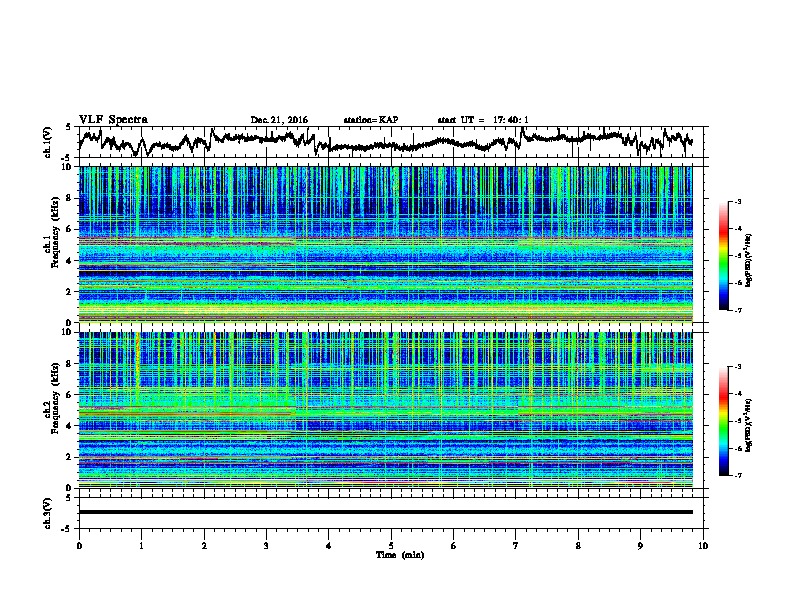Click the "Time (min)" axis title
The height and width of the screenshot is (612, 792).
[x=400, y=555]
